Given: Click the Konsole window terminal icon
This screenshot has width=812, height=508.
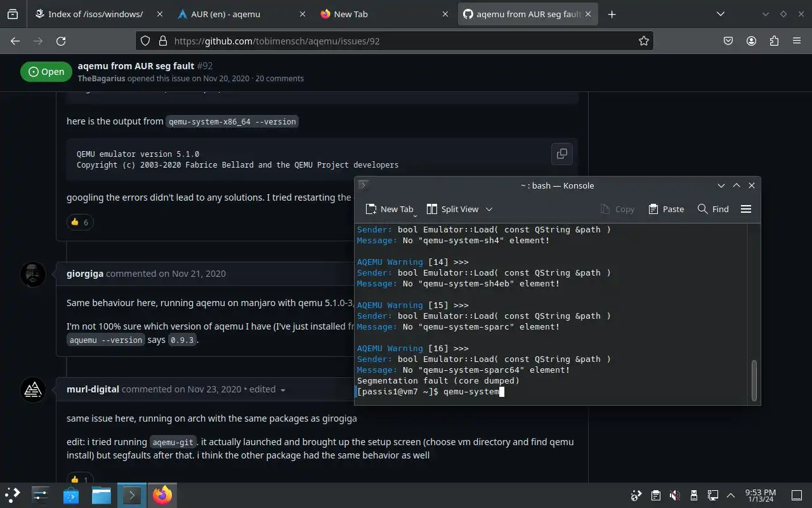Looking at the screenshot, I should point(363,185).
